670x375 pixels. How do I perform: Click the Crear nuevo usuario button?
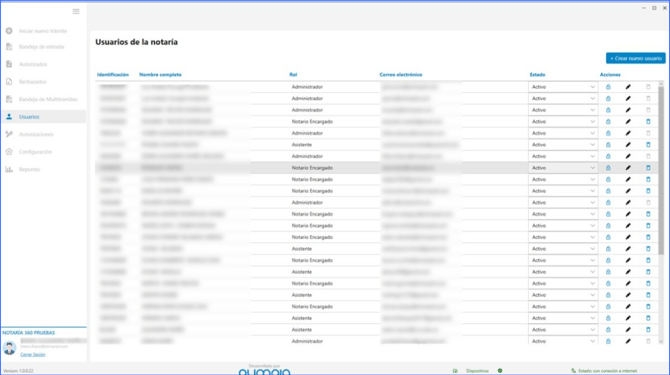(635, 58)
